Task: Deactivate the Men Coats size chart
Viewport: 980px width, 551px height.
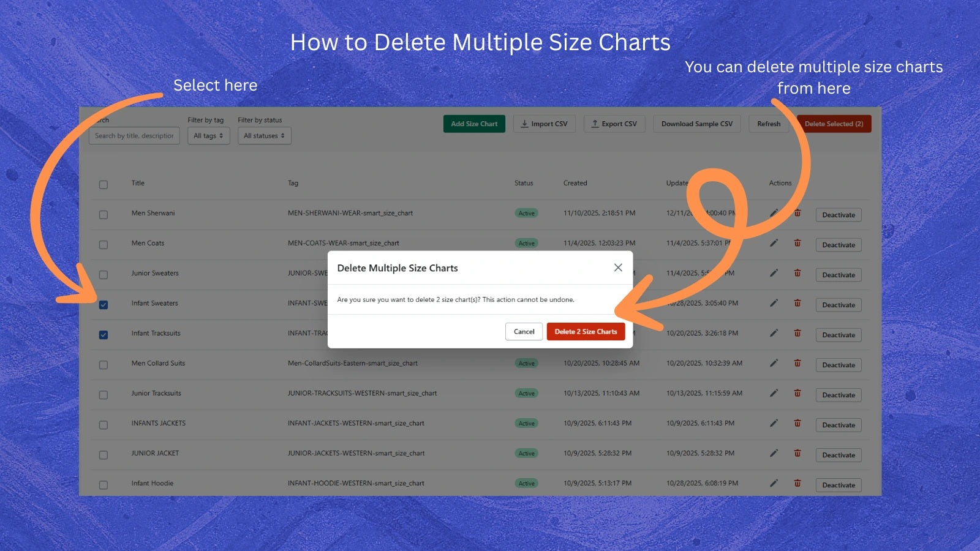Action: [838, 244]
